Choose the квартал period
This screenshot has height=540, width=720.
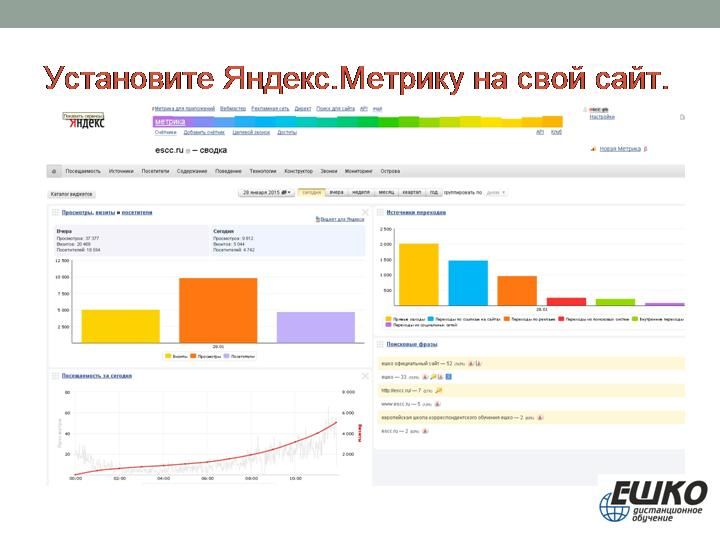pos(412,192)
